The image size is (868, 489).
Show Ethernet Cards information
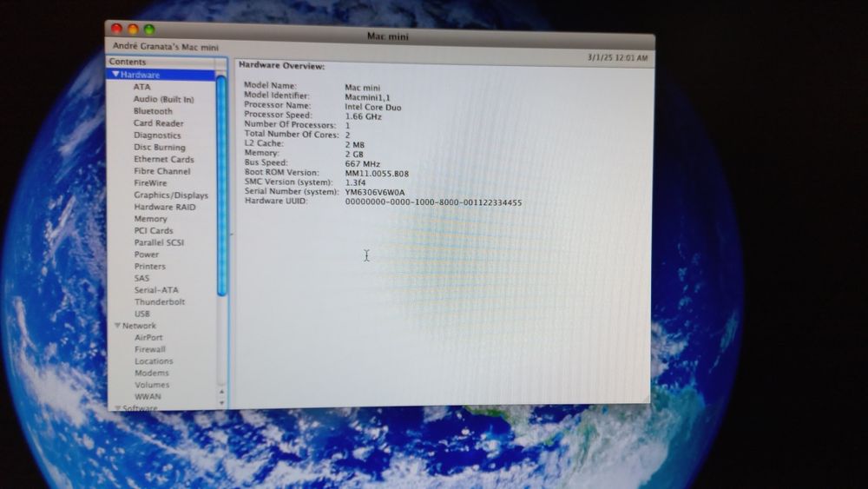tap(164, 159)
